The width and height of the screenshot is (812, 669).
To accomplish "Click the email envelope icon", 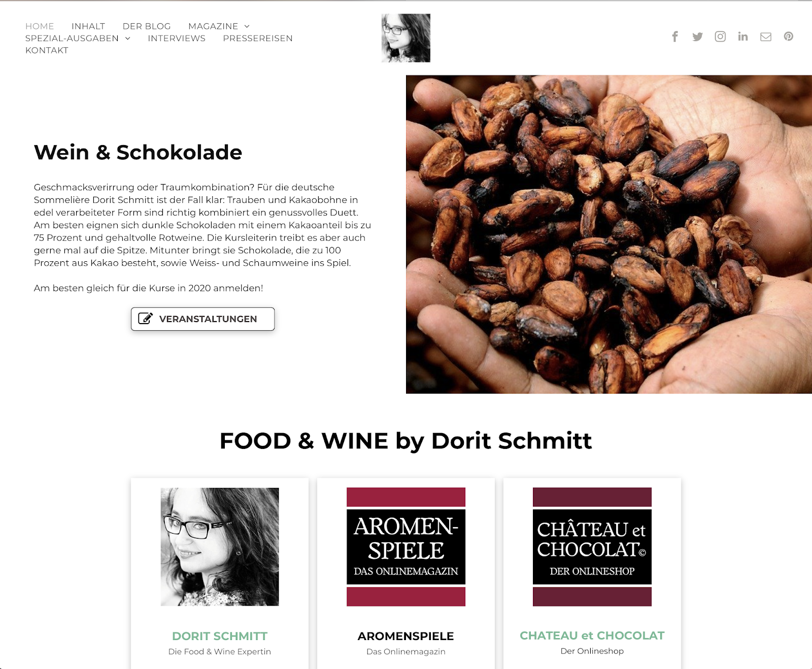I will tap(766, 37).
